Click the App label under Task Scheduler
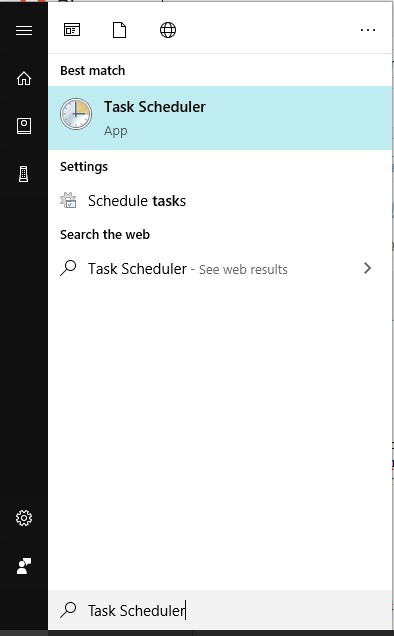Screen dimensions: 394x636 tap(116, 131)
